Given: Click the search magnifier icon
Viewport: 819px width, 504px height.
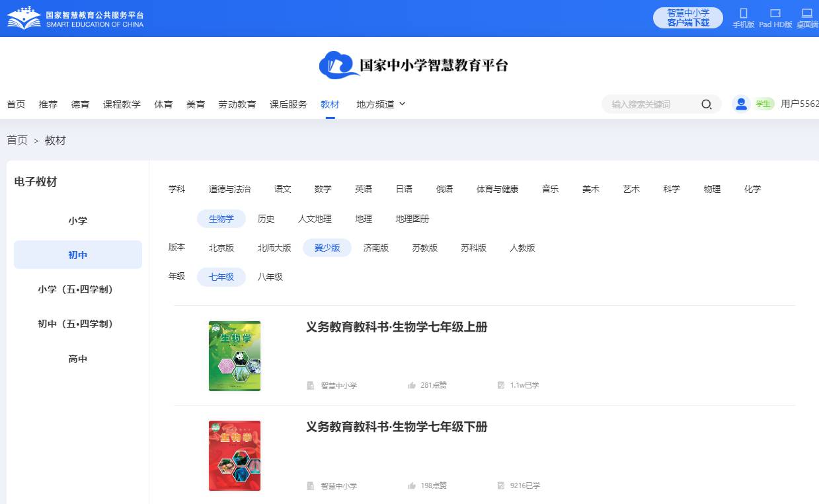Looking at the screenshot, I should tap(706, 104).
